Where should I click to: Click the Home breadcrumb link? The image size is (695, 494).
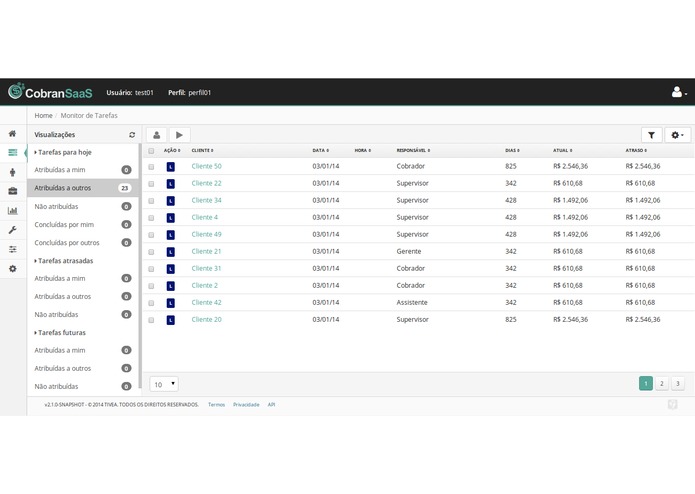(43, 116)
